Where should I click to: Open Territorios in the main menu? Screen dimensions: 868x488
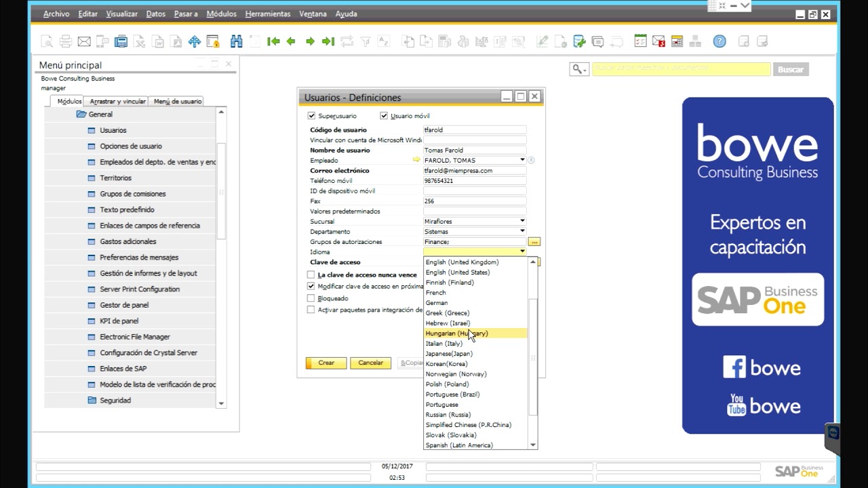(116, 178)
